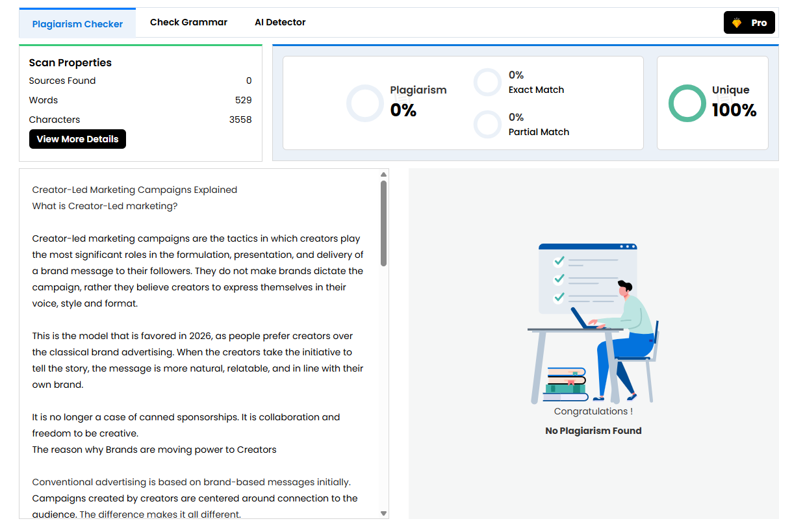Click the Exact Match circle indicator
The image size is (792, 532).
(487, 82)
